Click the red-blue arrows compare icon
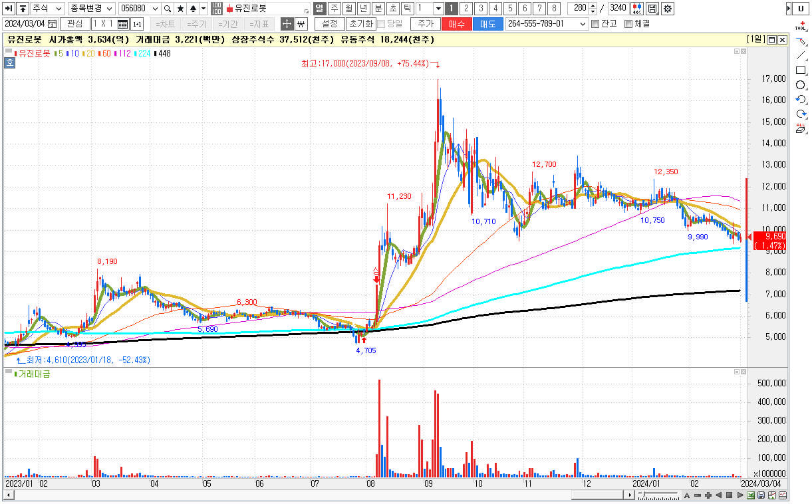The image size is (812, 504). click(x=637, y=9)
